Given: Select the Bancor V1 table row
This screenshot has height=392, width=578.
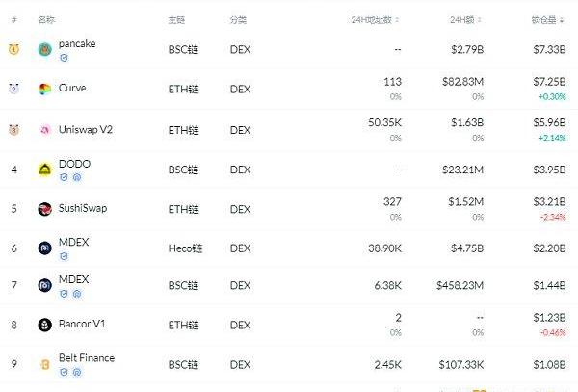Looking at the screenshot, I should 289,325.
